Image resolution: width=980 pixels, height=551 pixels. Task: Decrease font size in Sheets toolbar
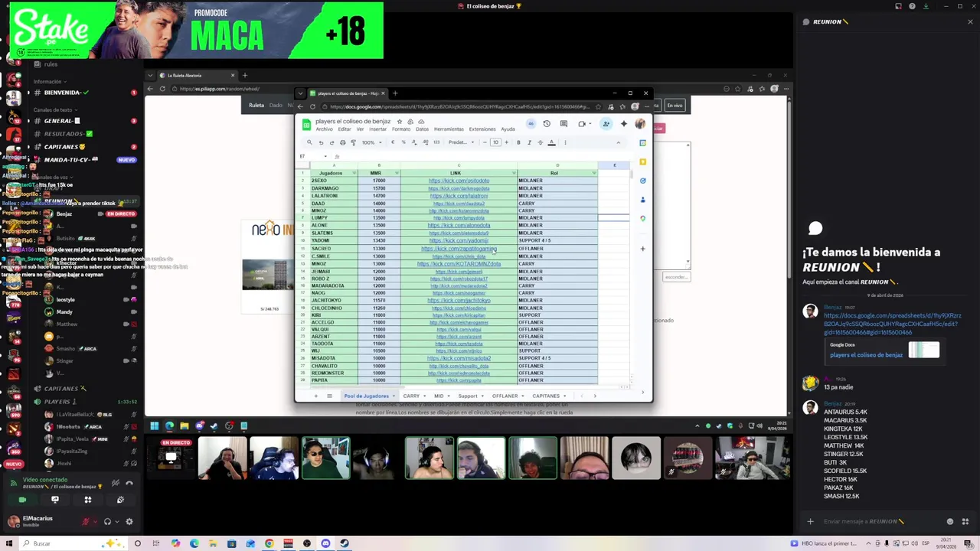485,142
